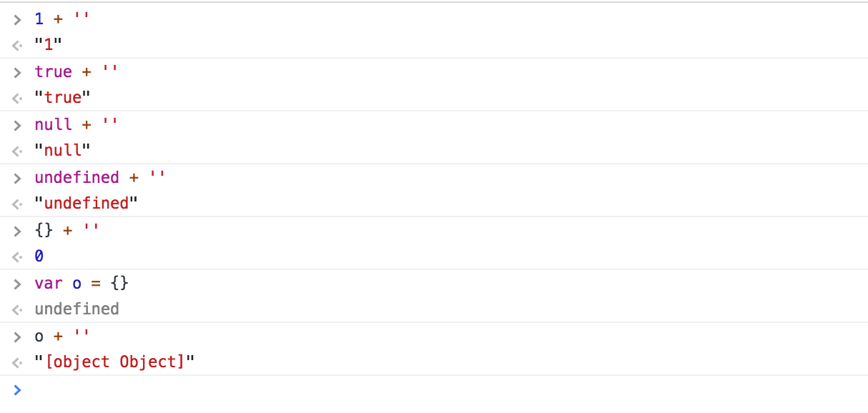This screenshot has width=868, height=413.
Task: Click the "var o = {}" command entry
Action: pos(82,284)
